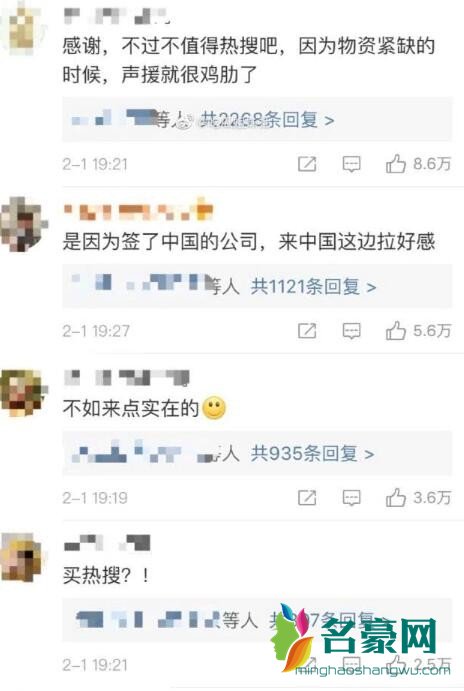Tap the reply bubble on the 19:19 comment
Image resolution: width=464 pixels, height=691 pixels.
[x=351, y=498]
